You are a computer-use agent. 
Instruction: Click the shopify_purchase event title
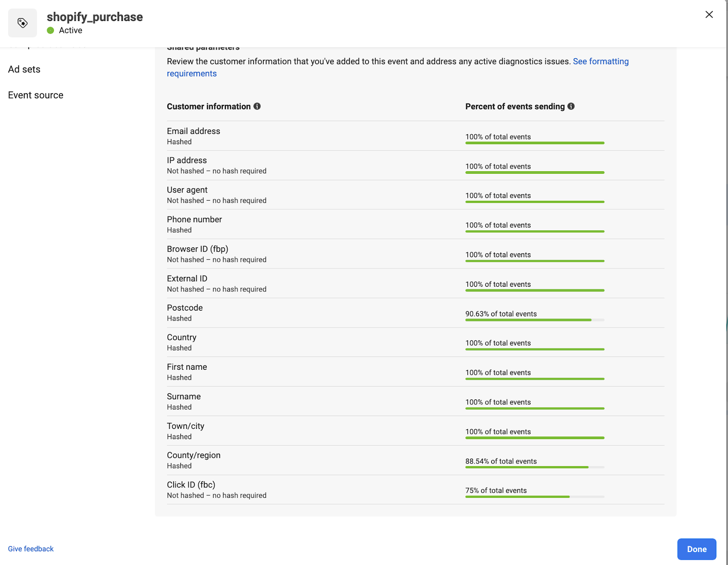coord(95,17)
